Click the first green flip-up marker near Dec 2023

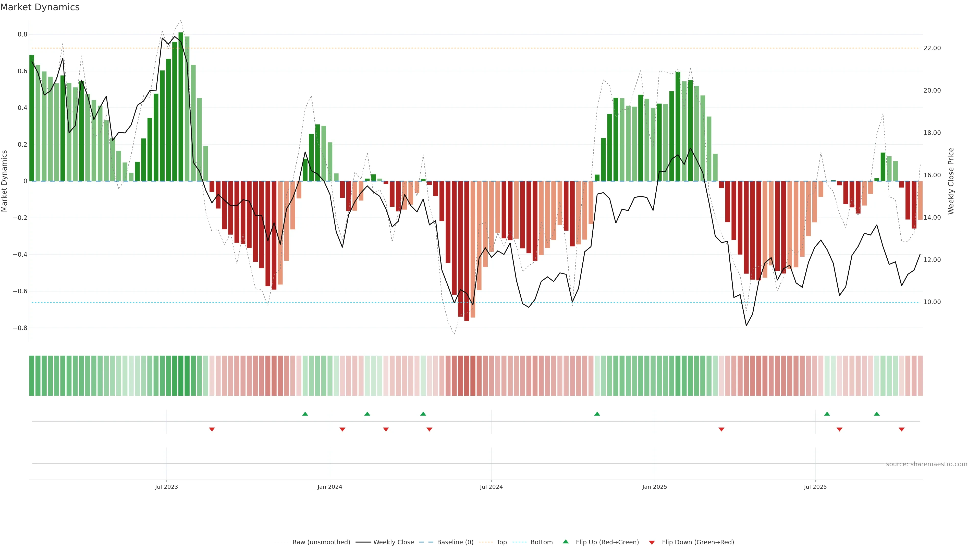pos(305,414)
